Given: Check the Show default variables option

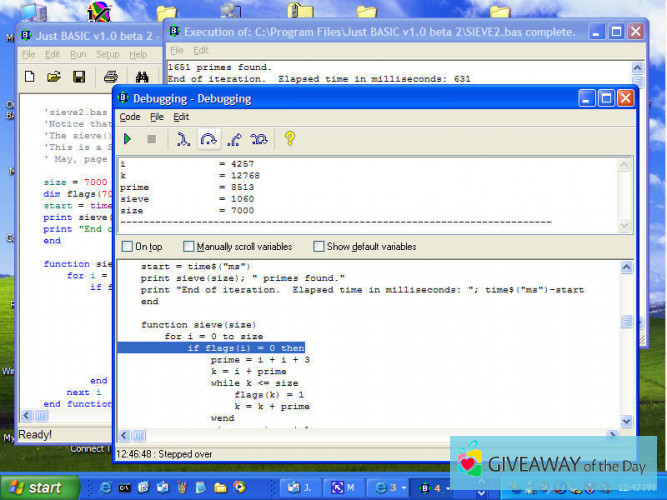Looking at the screenshot, I should click(x=319, y=246).
